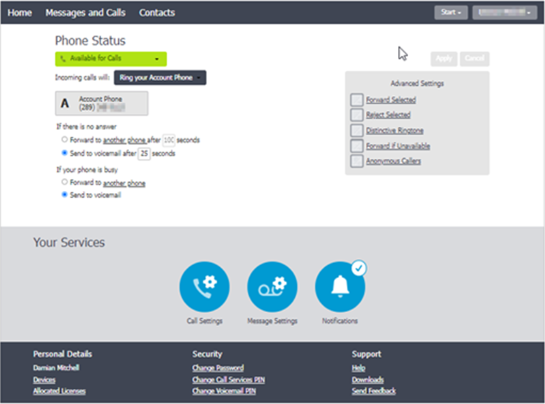Open the Distinctive Ringtone link
Viewport: 545px width, 404px height.
click(x=394, y=130)
